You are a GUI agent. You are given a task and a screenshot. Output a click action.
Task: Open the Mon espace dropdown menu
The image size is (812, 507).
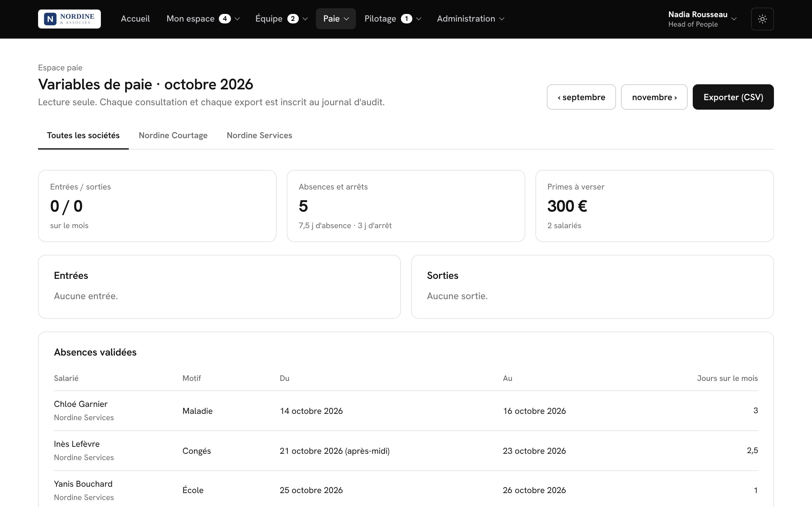203,19
